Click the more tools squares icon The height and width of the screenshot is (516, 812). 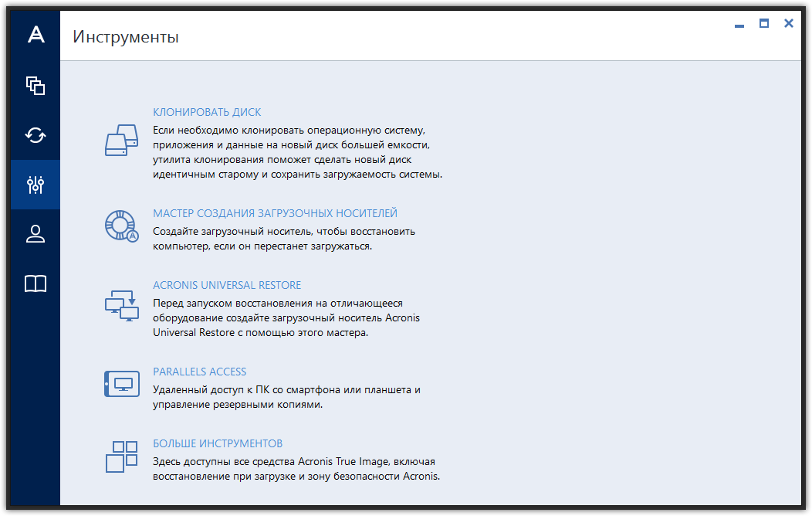122,457
